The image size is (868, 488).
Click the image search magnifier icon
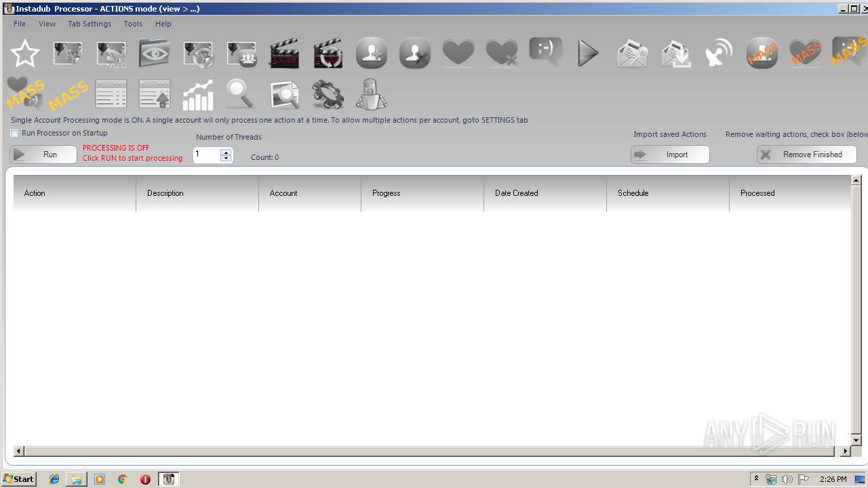click(x=285, y=94)
